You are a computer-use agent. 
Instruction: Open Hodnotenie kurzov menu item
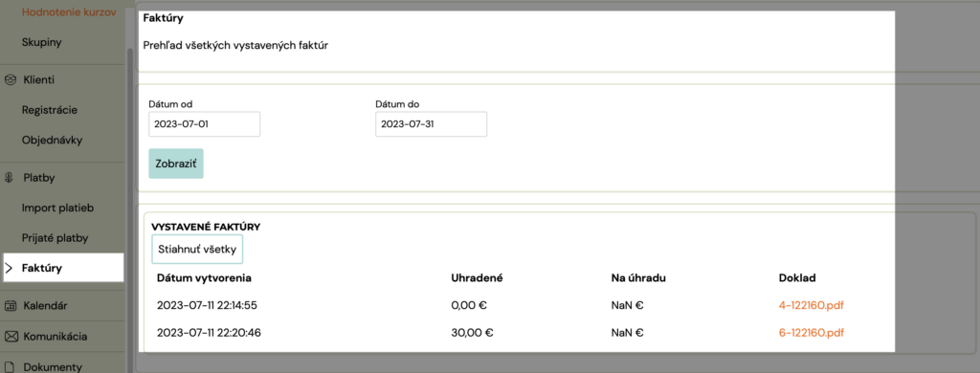coord(69,11)
